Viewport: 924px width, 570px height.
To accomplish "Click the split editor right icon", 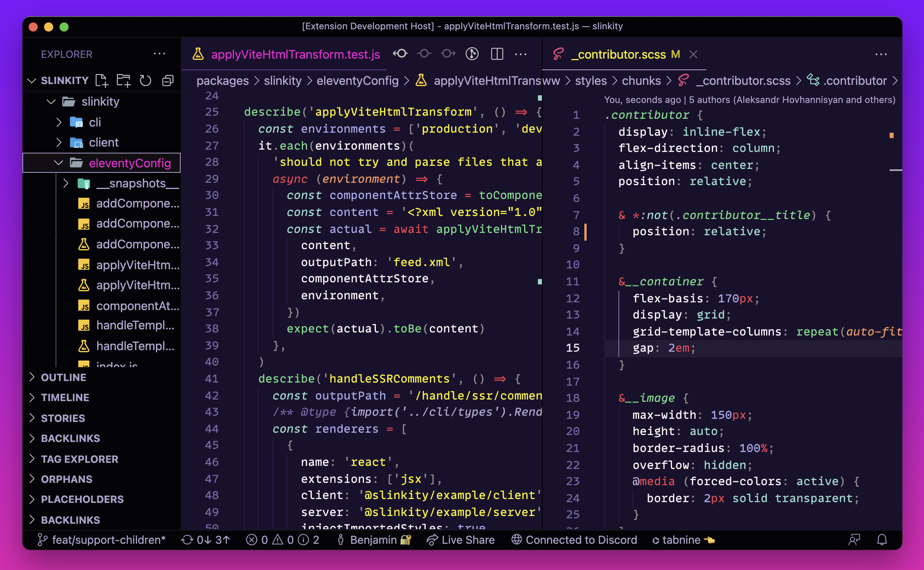I will pyautogui.click(x=497, y=54).
